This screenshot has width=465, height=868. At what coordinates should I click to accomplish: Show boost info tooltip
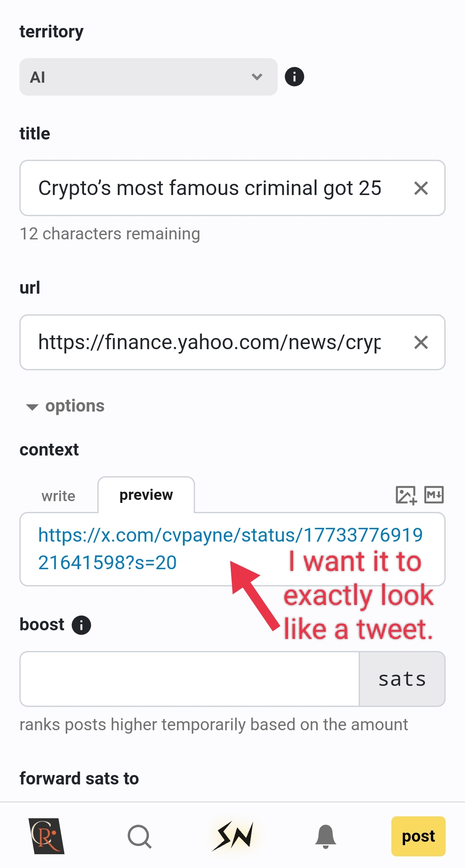(81, 625)
